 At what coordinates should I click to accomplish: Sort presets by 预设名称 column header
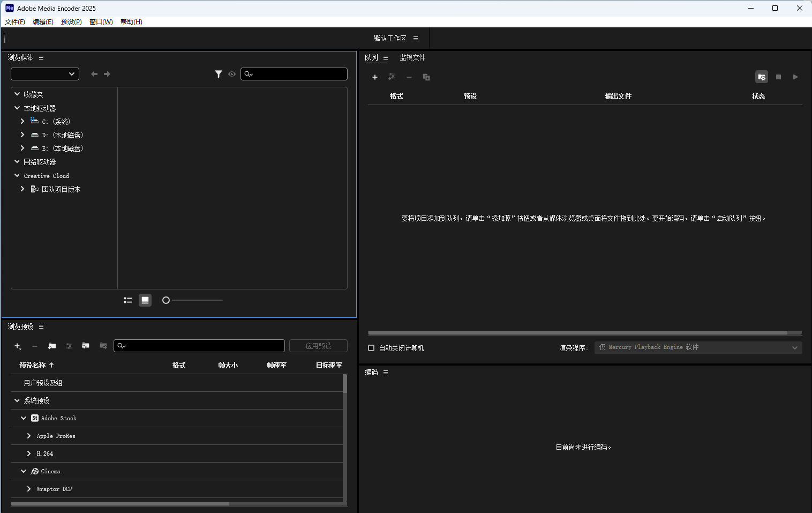point(36,365)
